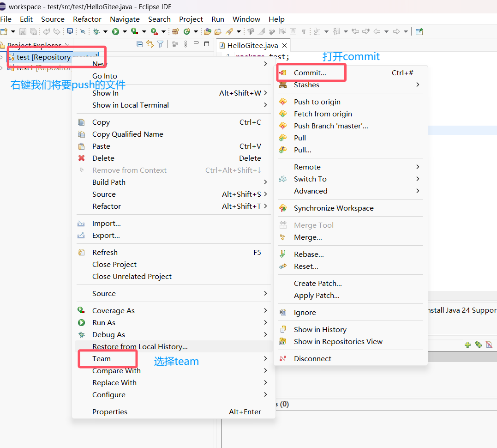Open the Window menu in menu bar
The image size is (497, 448).
(x=246, y=19)
